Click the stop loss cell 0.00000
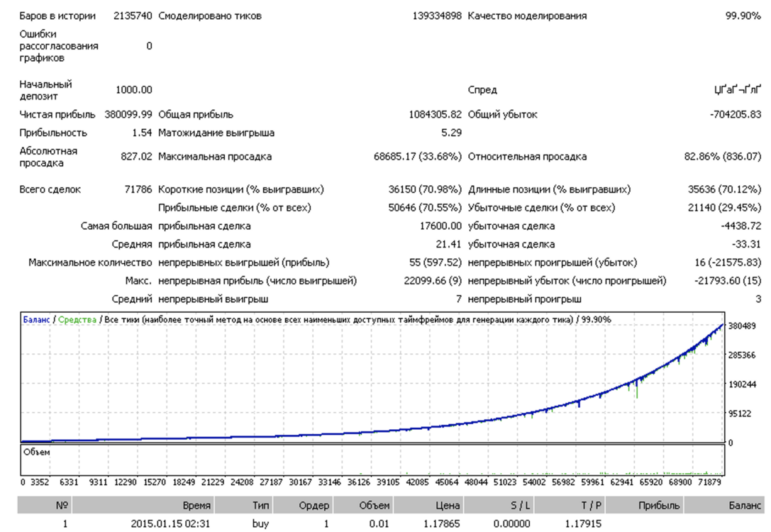Image resolution: width=771 pixels, height=532 pixels. 511,523
